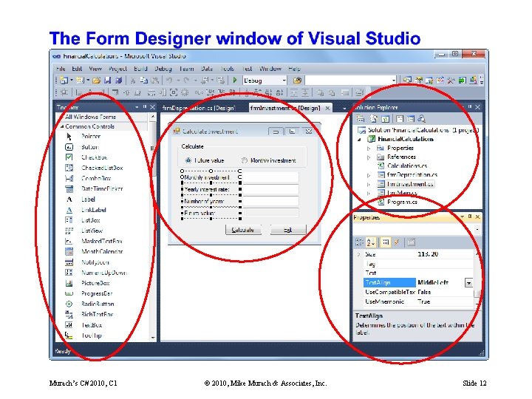
Task: Expand the frmDepreciation.cs tree node
Action: pyautogui.click(x=369, y=175)
